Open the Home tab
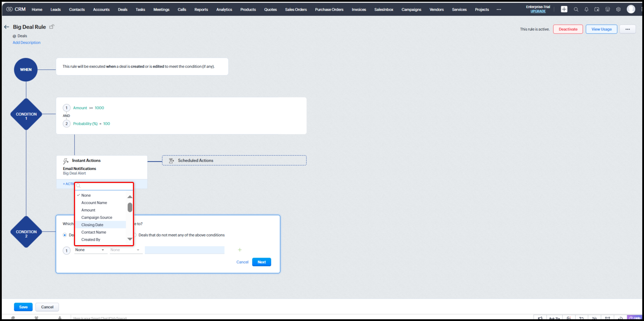This screenshot has height=321, width=644. coord(37,9)
